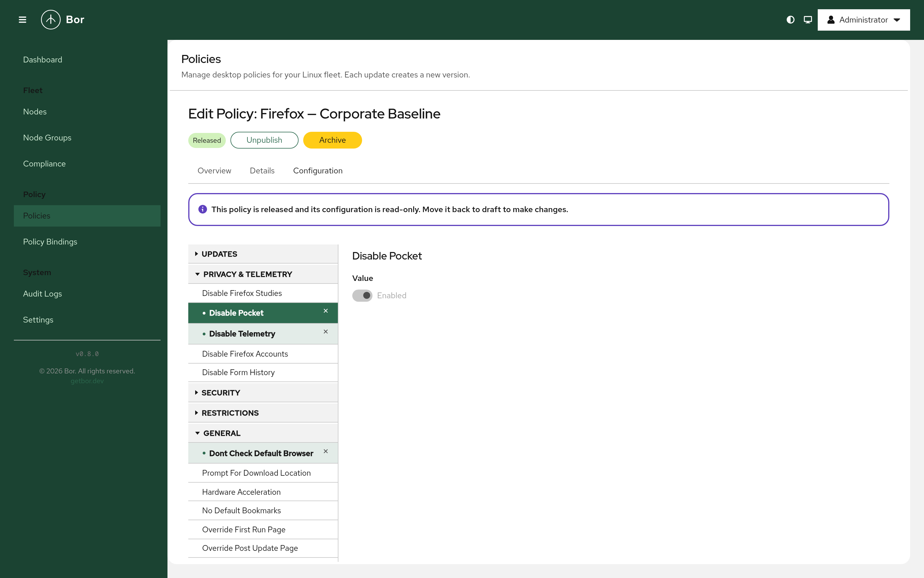Select Dont Check Default Browser setting

(x=263, y=453)
